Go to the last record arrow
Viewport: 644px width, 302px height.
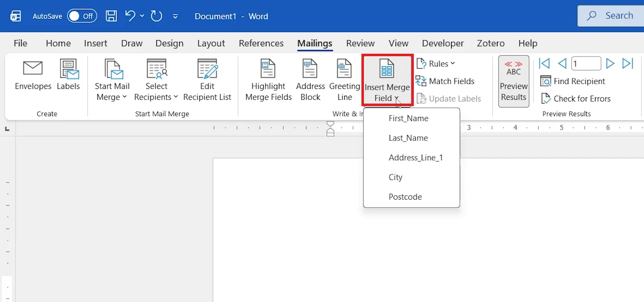click(x=628, y=64)
